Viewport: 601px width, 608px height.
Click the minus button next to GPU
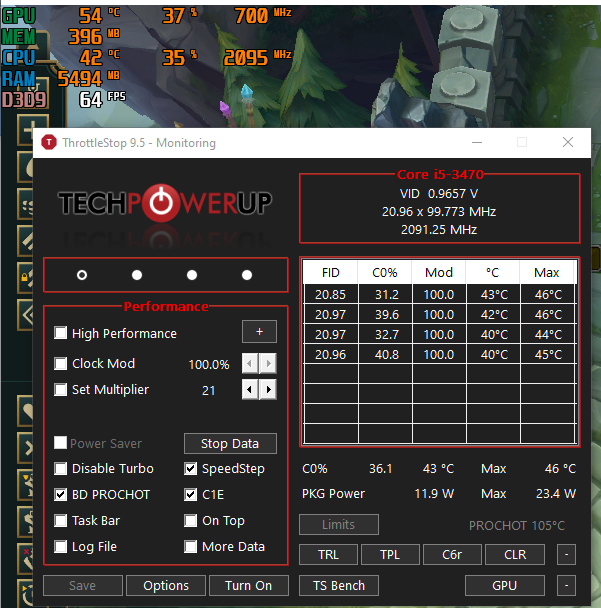(566, 585)
